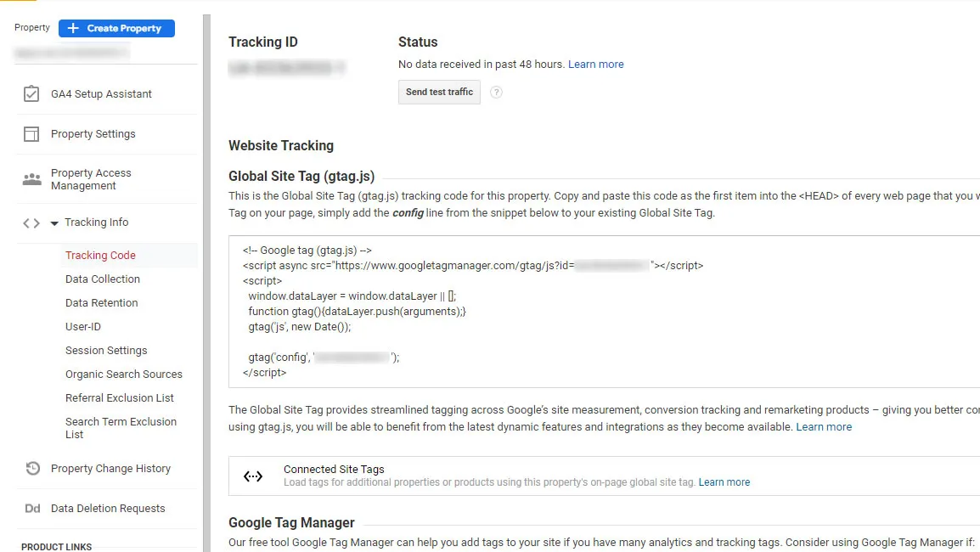Click the PRODUCT LINKS section label
The image size is (980, 552).
point(56,546)
